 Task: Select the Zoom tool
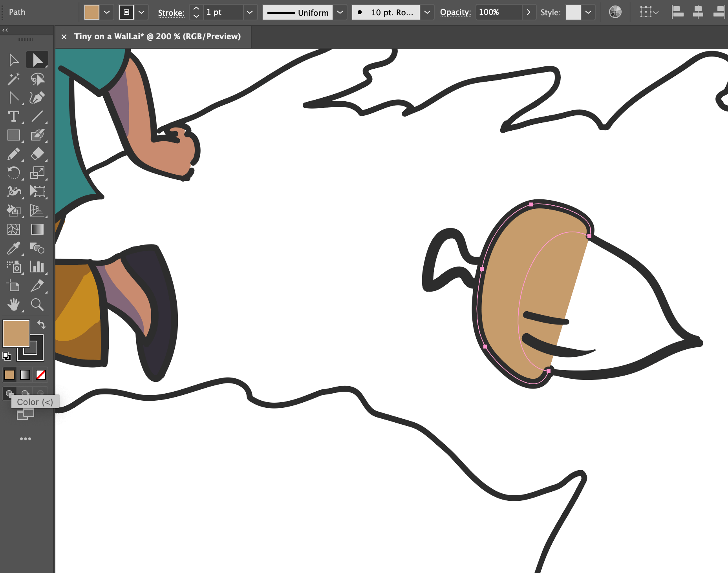tap(38, 305)
